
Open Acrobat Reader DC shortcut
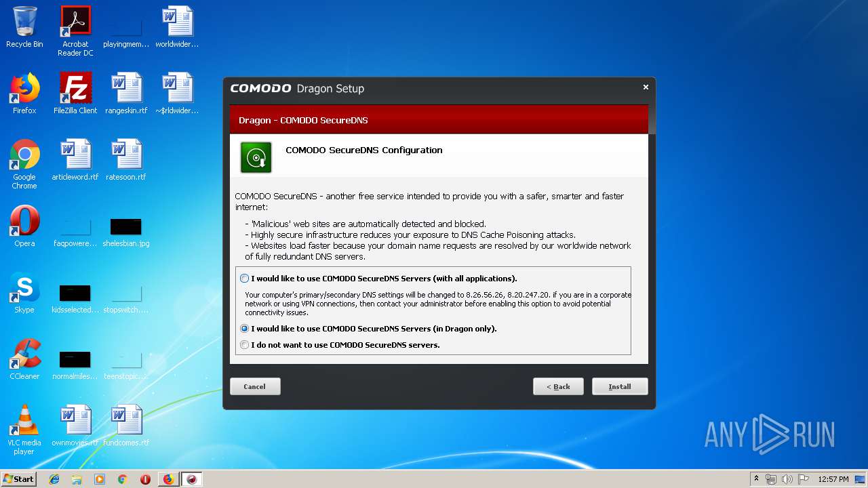coord(75,31)
